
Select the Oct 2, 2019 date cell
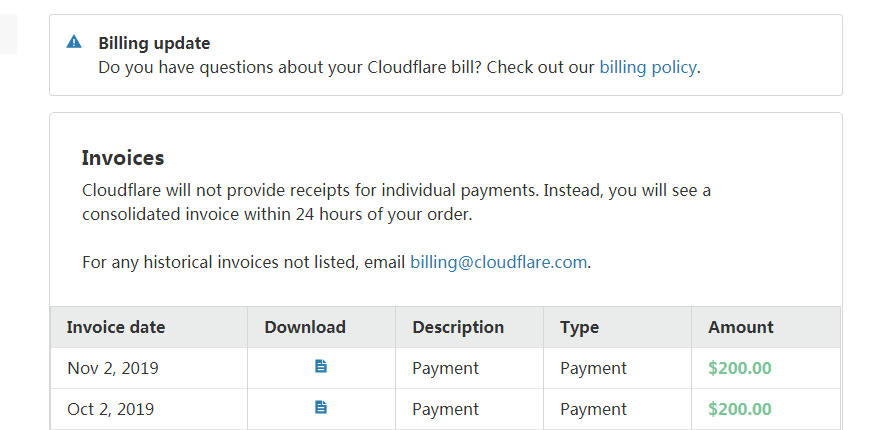pos(110,409)
